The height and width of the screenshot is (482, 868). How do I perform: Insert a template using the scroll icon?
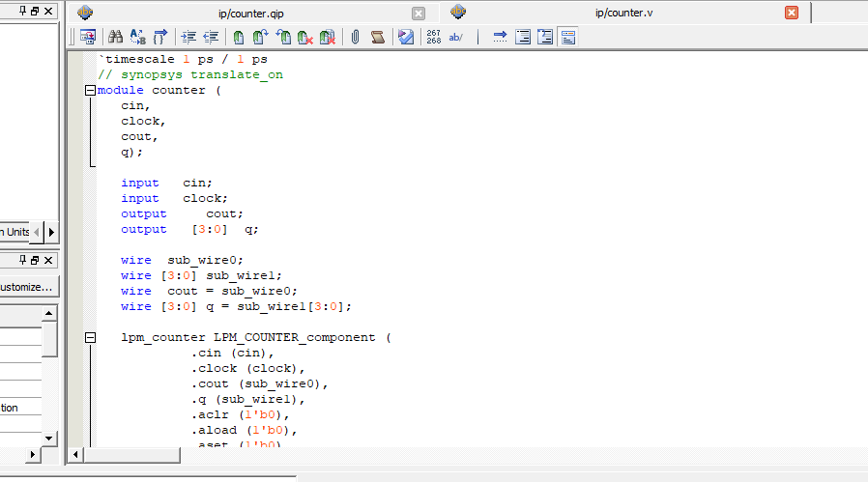378,37
